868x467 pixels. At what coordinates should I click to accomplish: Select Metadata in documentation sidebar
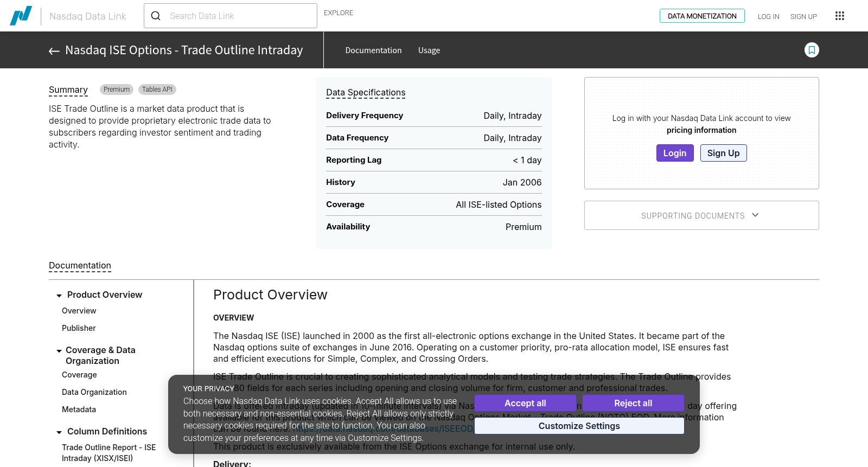(x=79, y=410)
